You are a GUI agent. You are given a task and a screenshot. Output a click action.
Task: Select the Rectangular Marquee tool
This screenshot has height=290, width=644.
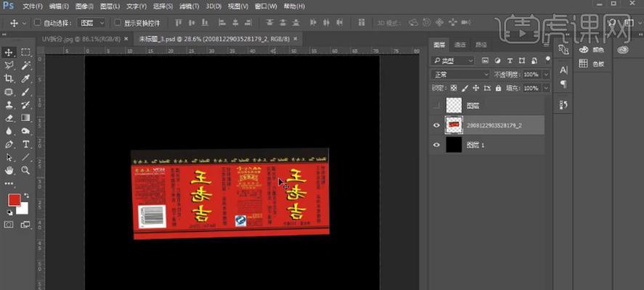coord(25,52)
